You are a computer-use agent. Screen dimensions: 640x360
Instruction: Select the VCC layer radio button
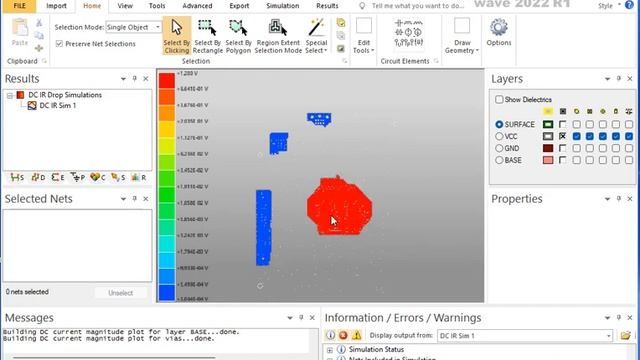(499, 136)
